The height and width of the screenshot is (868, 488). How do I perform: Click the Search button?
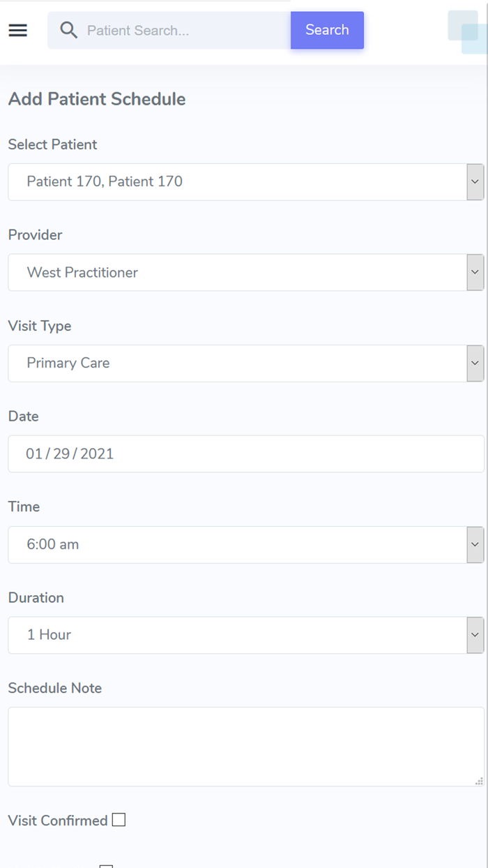coord(327,30)
